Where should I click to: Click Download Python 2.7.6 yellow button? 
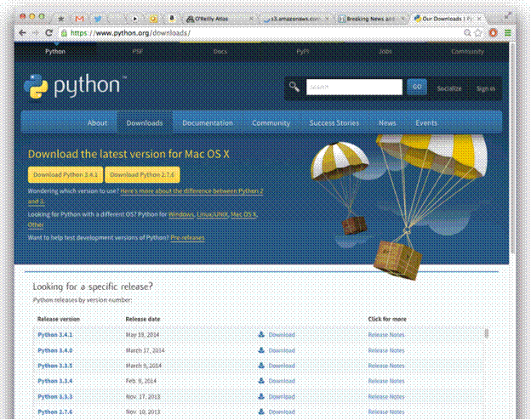(142, 174)
